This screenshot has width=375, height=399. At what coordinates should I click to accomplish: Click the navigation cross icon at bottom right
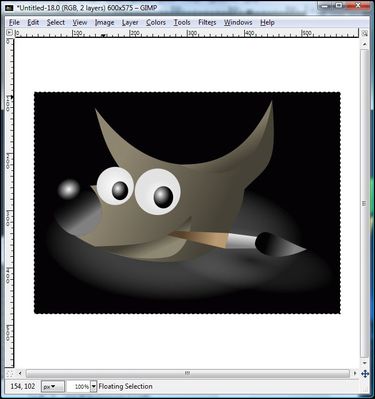365,374
